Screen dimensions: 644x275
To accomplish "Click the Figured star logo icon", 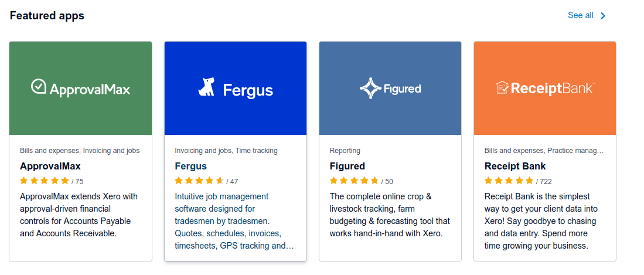I will (370, 89).
